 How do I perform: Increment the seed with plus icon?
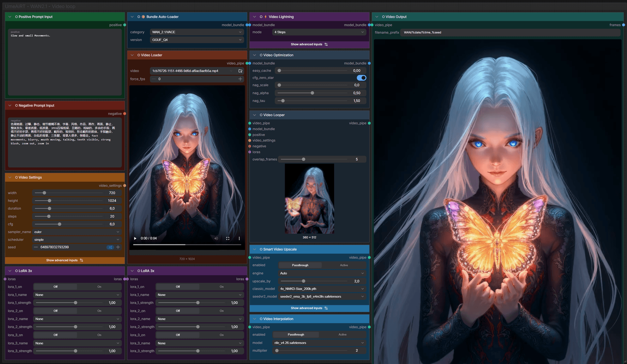point(118,247)
